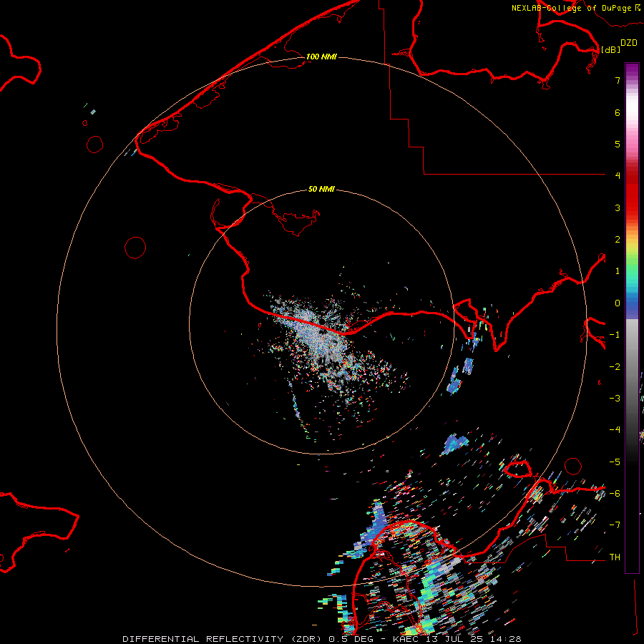The image size is (644, 644).
Task: Pick the 2 dB scale label
Action: coord(618,240)
